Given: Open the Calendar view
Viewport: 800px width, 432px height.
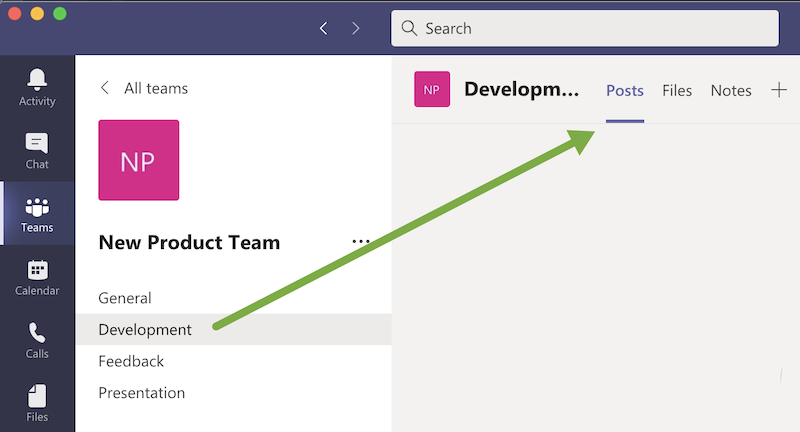Looking at the screenshot, I should (x=37, y=278).
